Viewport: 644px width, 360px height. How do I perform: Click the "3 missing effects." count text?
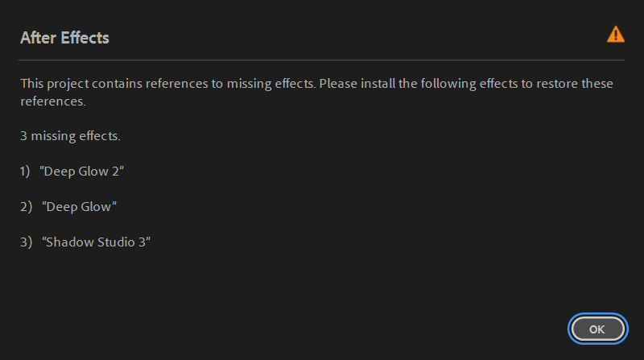point(70,136)
